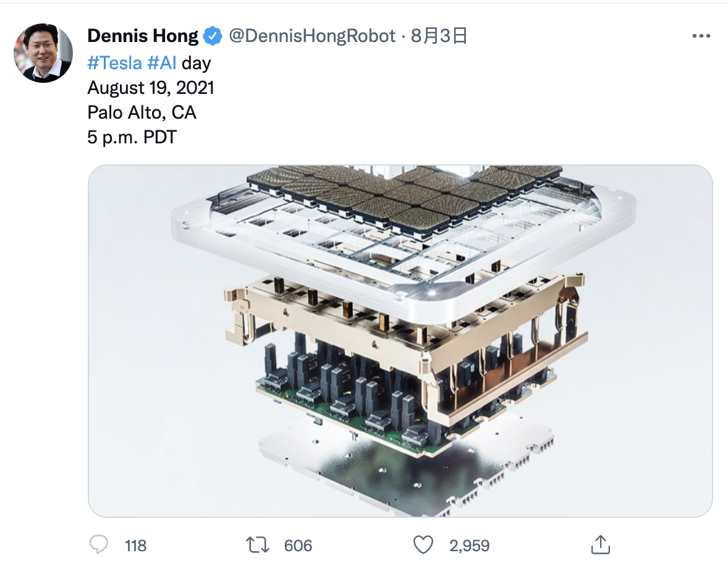Click Dennis Hong's profile picture
This screenshot has height=571, width=728.
click(43, 53)
